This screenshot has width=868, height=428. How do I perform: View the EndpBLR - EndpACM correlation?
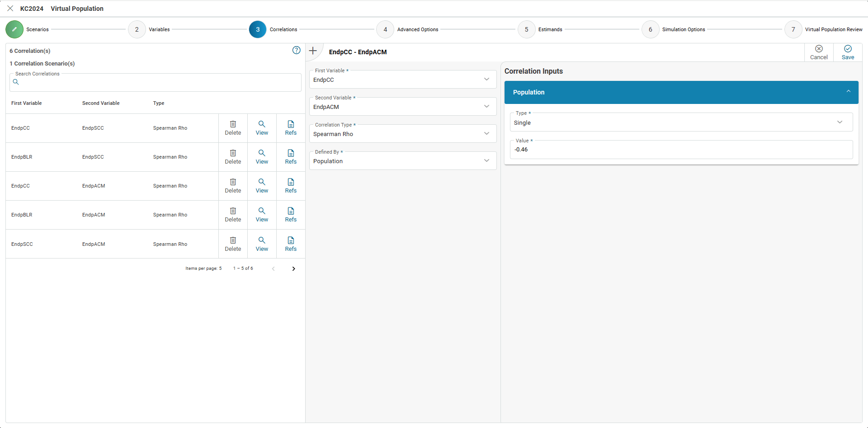point(262,215)
